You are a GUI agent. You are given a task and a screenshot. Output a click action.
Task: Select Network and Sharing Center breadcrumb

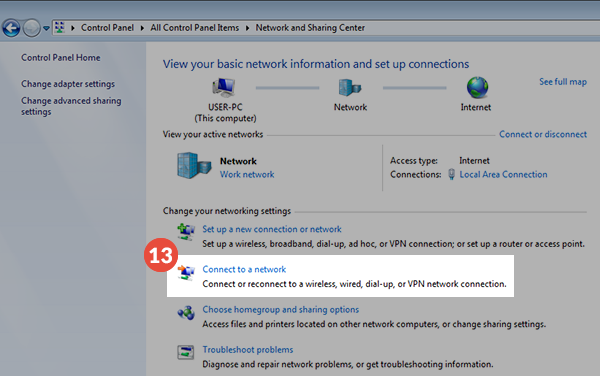click(x=310, y=28)
